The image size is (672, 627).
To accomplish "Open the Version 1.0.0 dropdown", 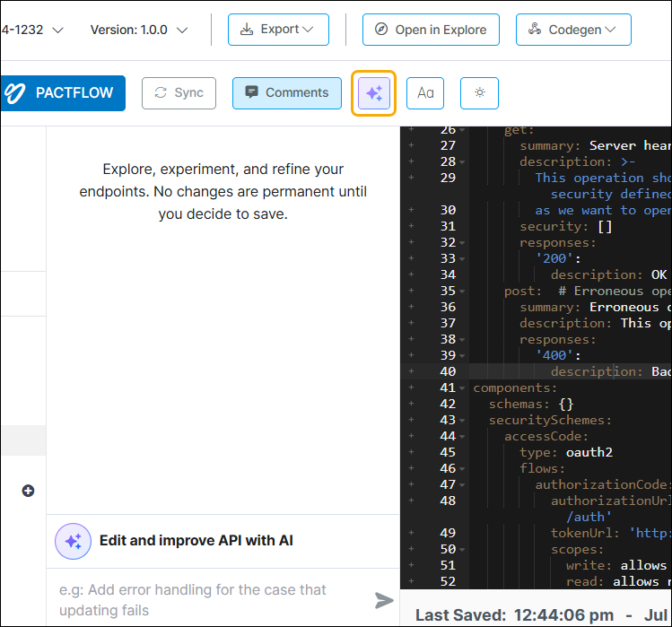I will tap(139, 30).
